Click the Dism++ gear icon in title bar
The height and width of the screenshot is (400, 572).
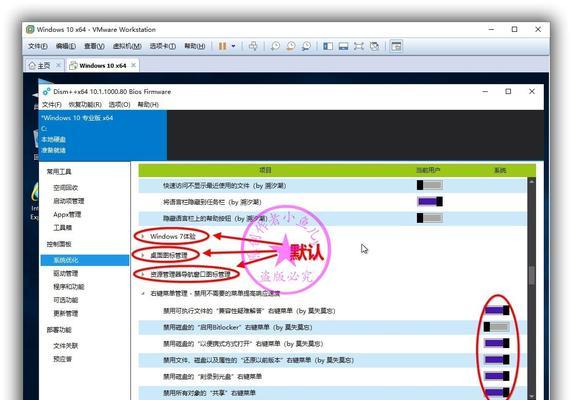(x=46, y=92)
